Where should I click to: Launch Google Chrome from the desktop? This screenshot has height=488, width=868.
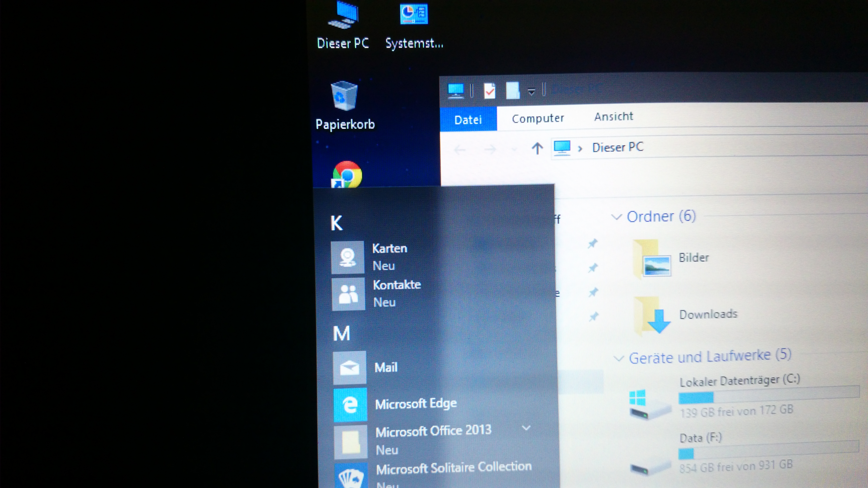[347, 174]
